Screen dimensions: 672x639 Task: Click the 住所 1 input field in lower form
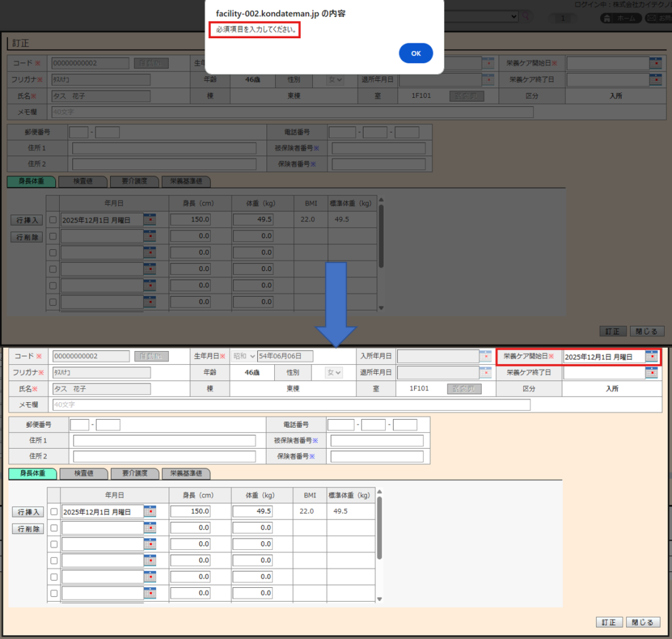point(164,440)
